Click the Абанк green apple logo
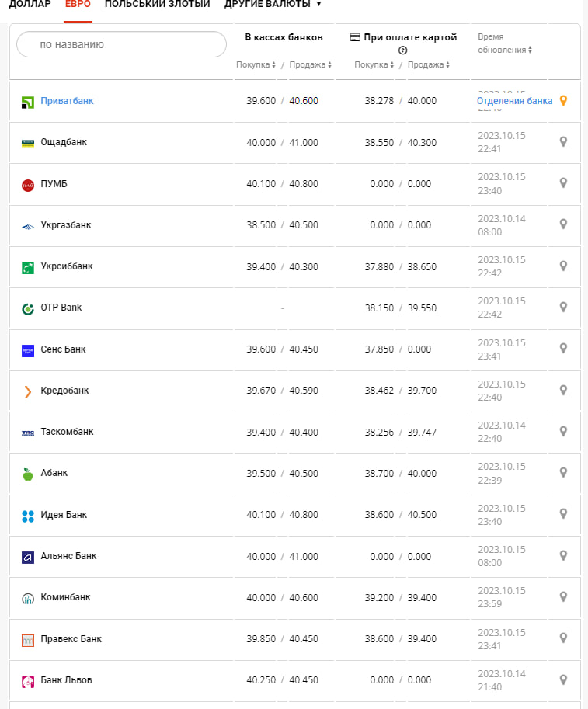 click(x=27, y=474)
